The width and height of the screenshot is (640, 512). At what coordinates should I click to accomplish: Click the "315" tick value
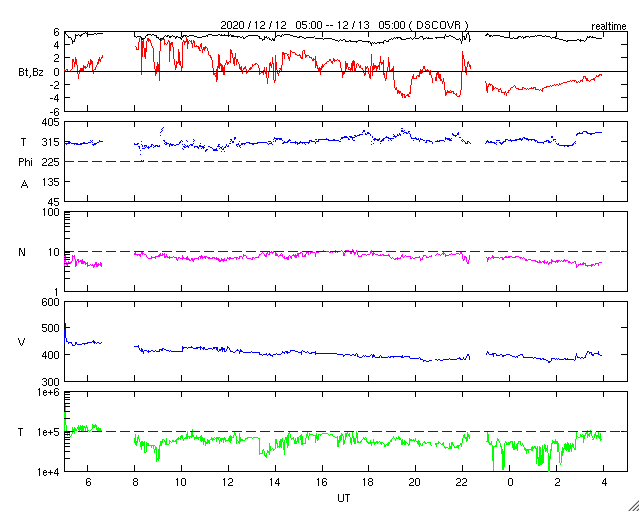point(51,142)
